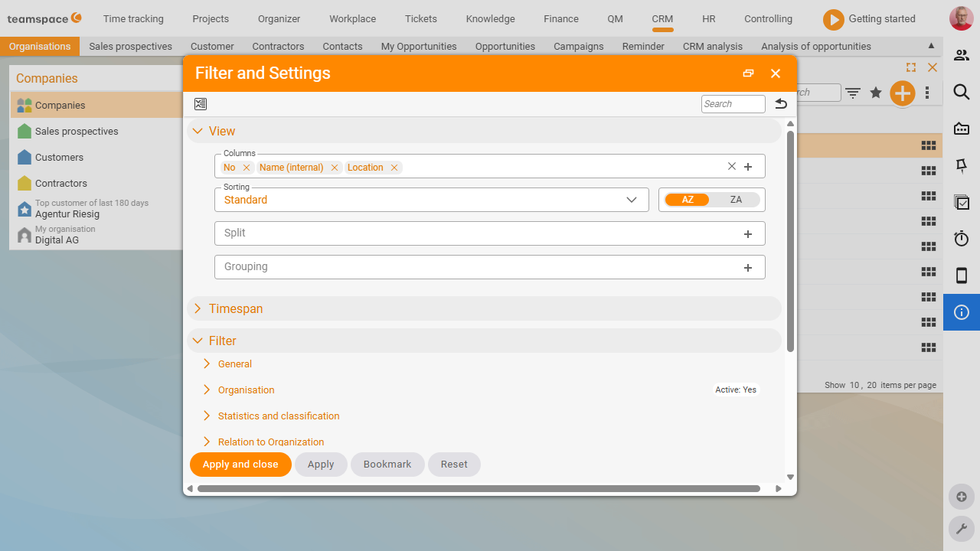Open the Controlling menu
Screen dimensions: 980x551
coord(768,18)
